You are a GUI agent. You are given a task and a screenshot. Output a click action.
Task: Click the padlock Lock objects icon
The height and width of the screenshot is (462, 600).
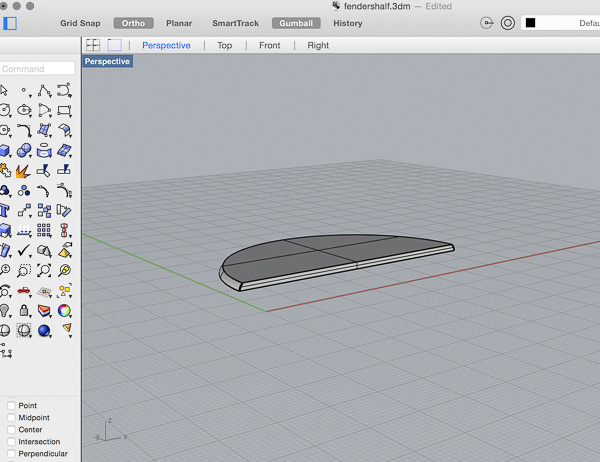[x=24, y=310]
